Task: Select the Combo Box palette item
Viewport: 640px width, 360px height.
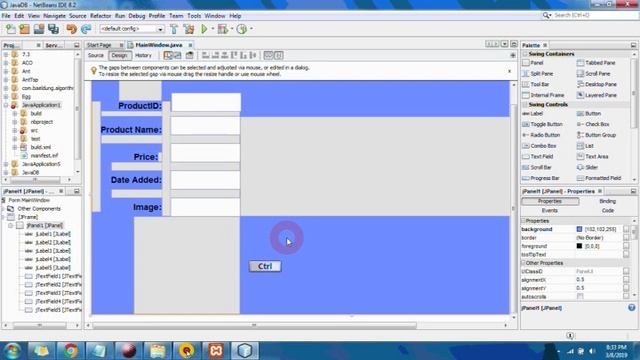Action: pyautogui.click(x=539, y=146)
